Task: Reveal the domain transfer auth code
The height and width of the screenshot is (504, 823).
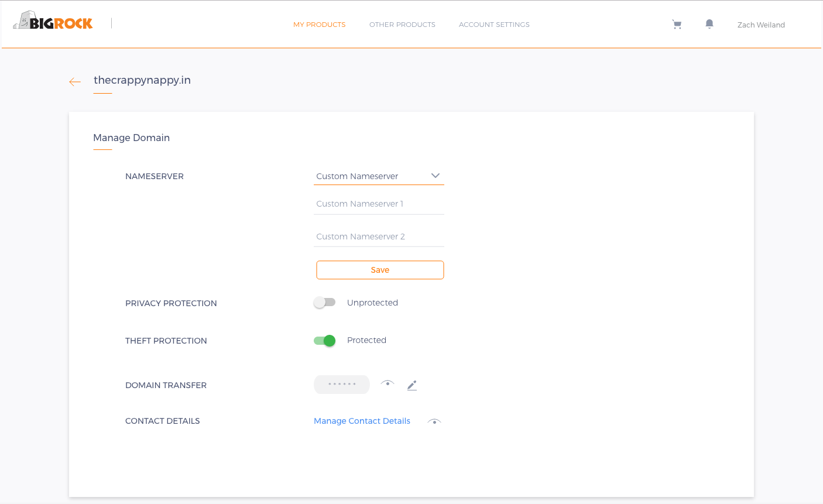Action: pyautogui.click(x=388, y=383)
